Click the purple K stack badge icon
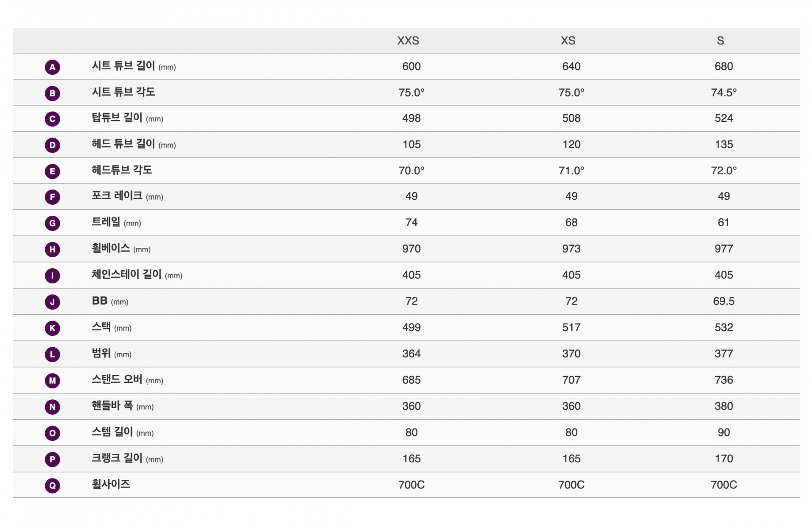 pyautogui.click(x=52, y=328)
